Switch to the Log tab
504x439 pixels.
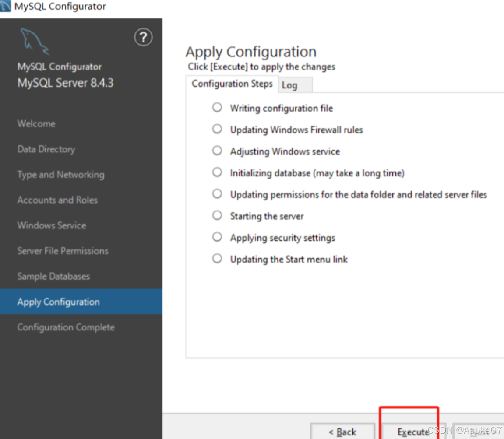pos(296,85)
